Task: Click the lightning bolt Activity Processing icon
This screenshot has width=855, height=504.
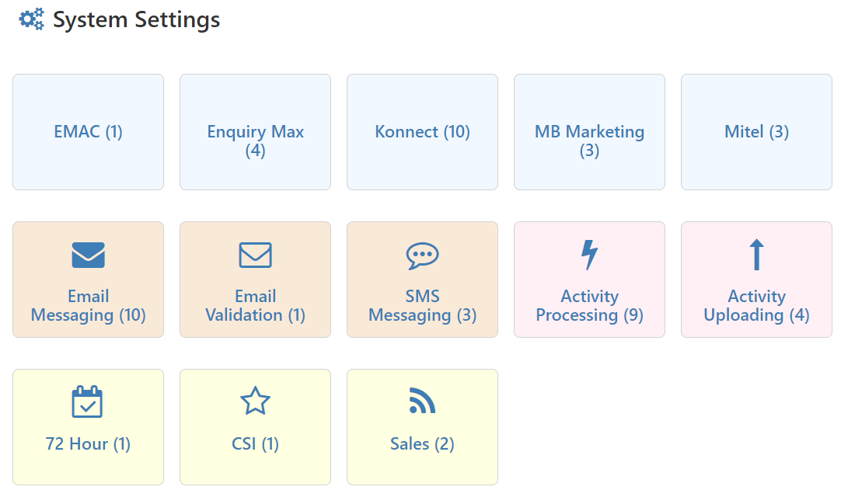Action: pyautogui.click(x=589, y=255)
